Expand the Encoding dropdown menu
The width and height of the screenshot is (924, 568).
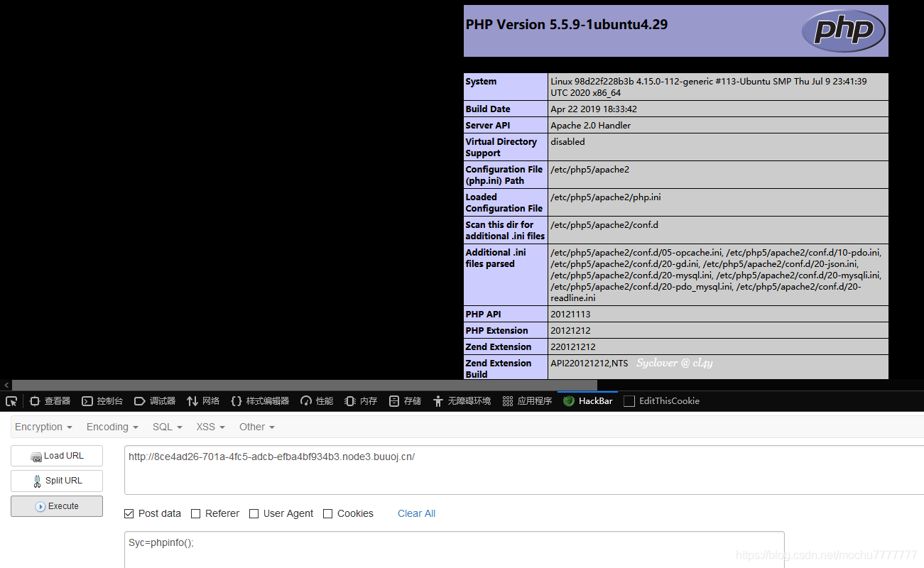(x=112, y=427)
